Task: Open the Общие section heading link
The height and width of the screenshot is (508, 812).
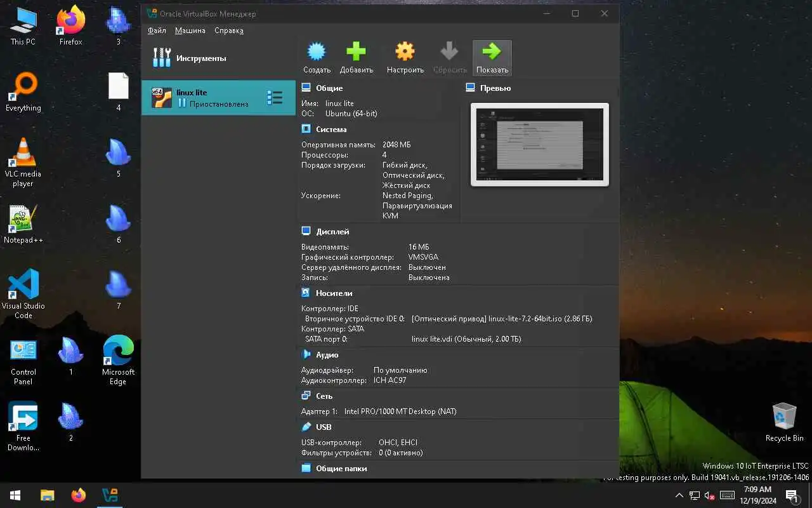Action: [329, 88]
